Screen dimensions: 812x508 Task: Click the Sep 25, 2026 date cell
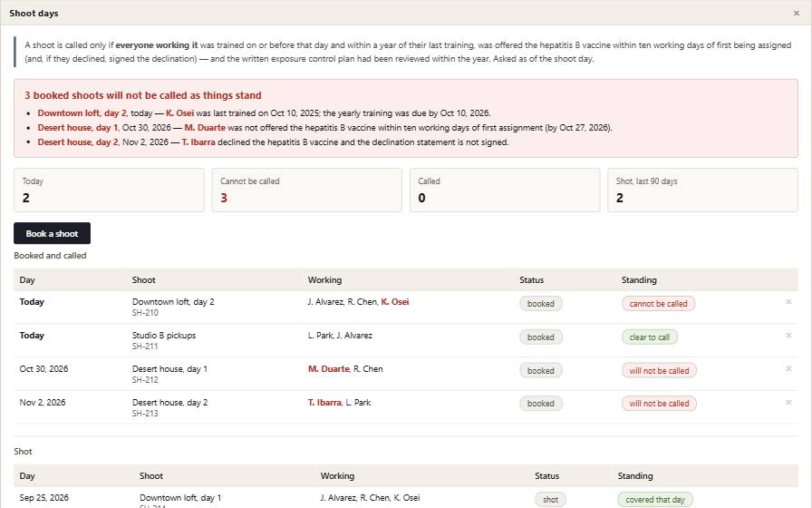click(43, 498)
